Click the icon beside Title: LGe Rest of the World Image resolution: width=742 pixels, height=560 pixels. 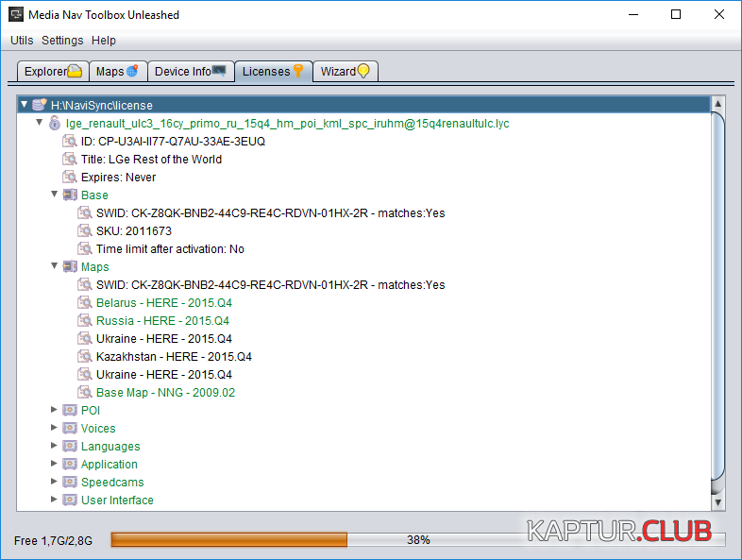70,159
